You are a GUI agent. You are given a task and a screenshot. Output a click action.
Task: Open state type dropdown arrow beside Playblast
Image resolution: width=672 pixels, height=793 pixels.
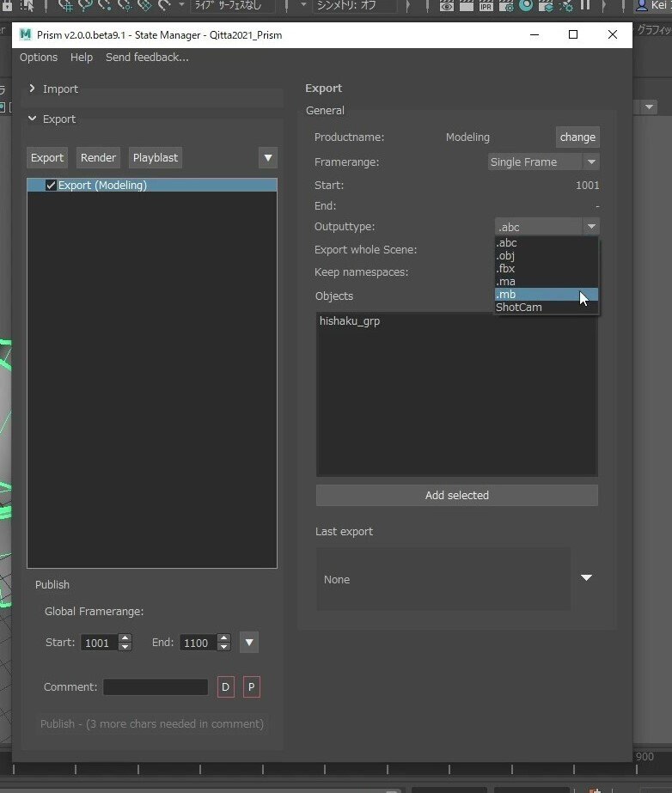click(268, 158)
